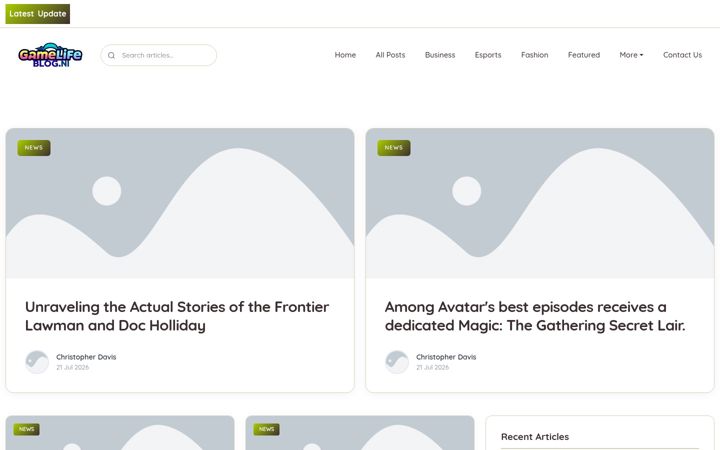Open the Contact Us page

(x=682, y=55)
